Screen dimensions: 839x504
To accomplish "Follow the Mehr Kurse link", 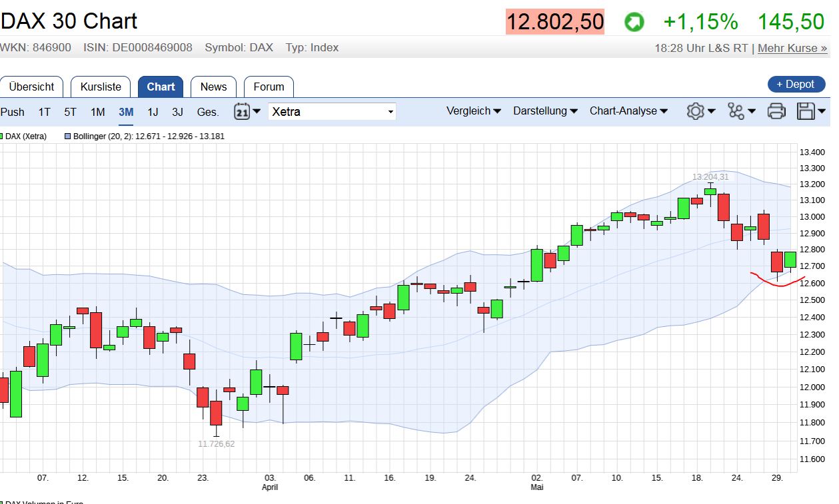I will coord(792,48).
